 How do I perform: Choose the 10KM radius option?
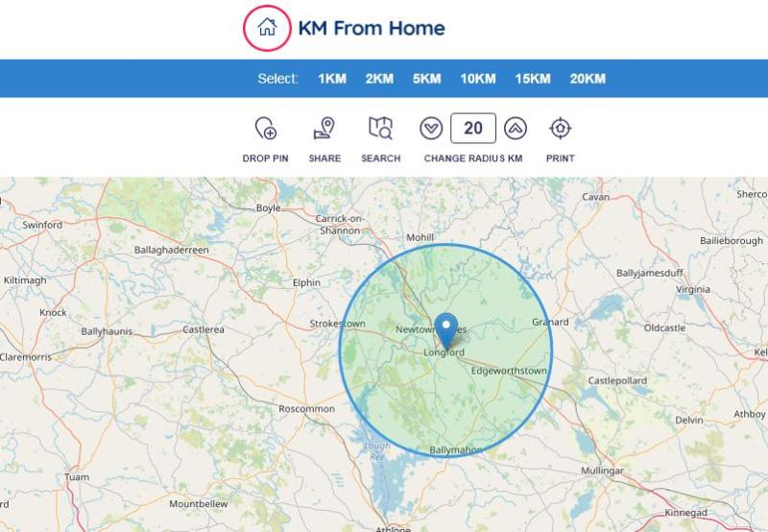(478, 79)
